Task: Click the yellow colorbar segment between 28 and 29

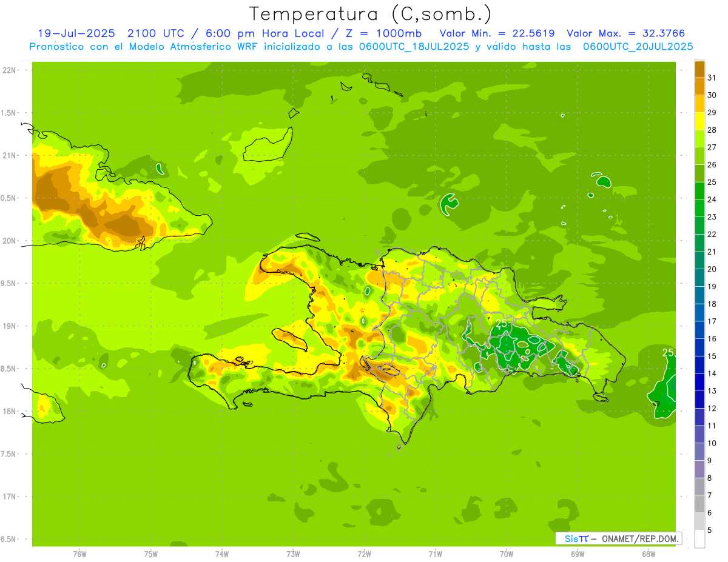Action: (x=699, y=121)
